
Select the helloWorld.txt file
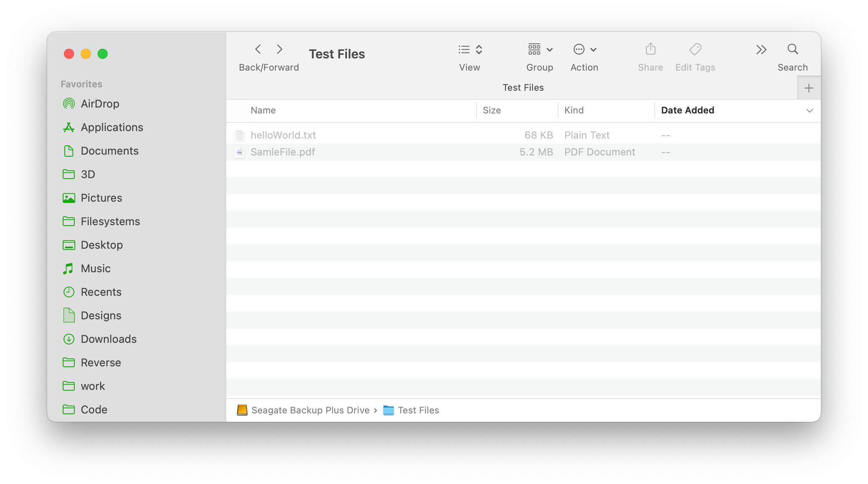(283, 135)
